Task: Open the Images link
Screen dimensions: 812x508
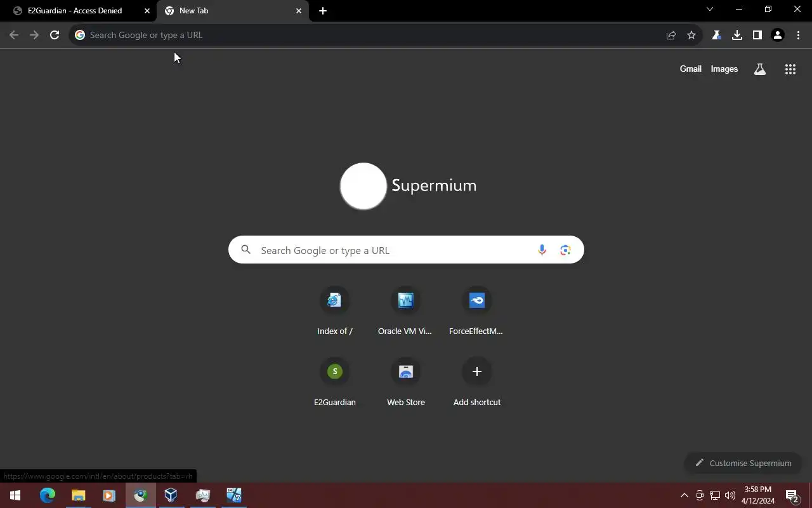Action: 724,69
